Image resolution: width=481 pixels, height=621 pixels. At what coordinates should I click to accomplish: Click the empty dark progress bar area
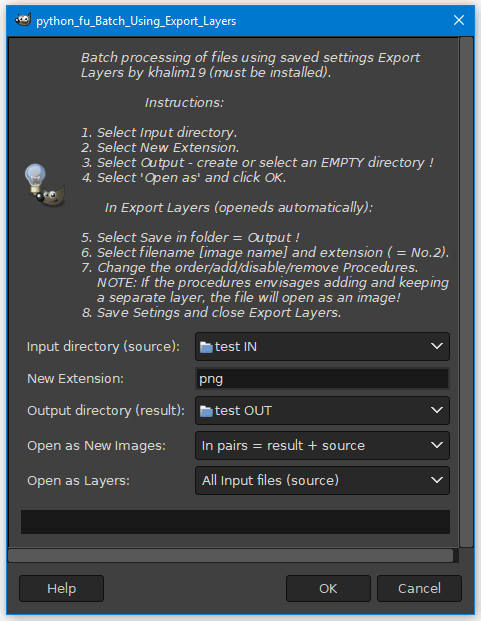coord(235,522)
